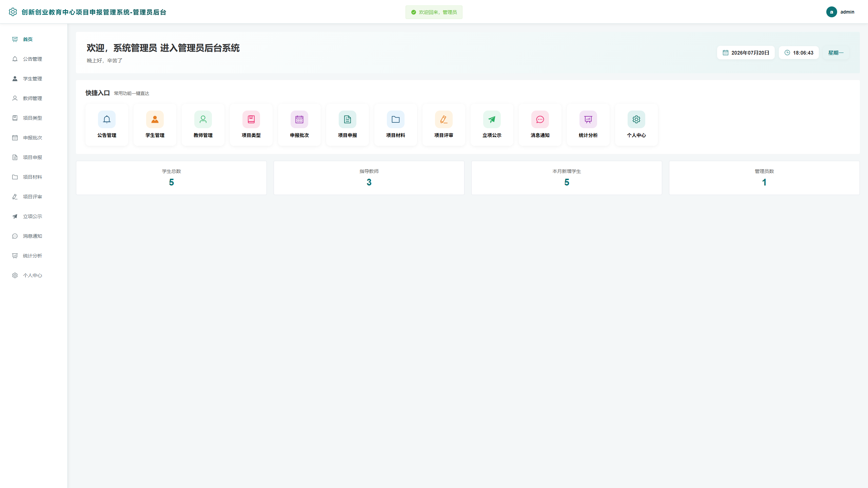The width and height of the screenshot is (868, 488).
Task: Select 申报批次 sidebar text label
Action: tap(33, 138)
